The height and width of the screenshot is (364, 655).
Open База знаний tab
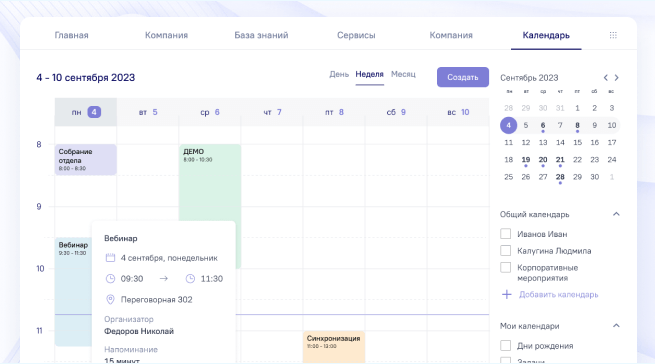point(261,35)
